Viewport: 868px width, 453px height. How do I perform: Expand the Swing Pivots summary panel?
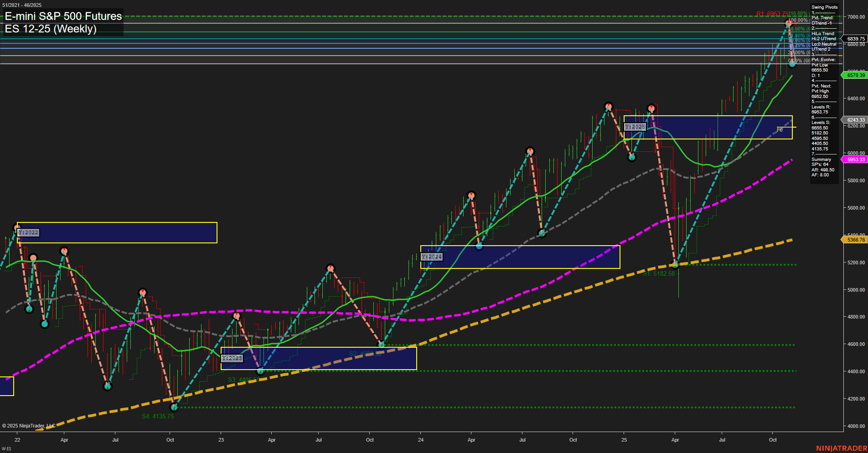(824, 7)
